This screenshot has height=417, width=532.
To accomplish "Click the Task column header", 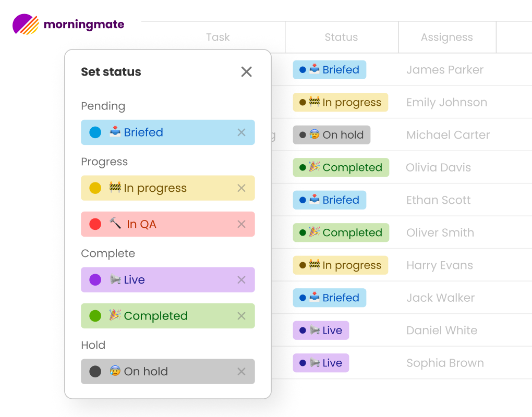I will coord(217,37).
